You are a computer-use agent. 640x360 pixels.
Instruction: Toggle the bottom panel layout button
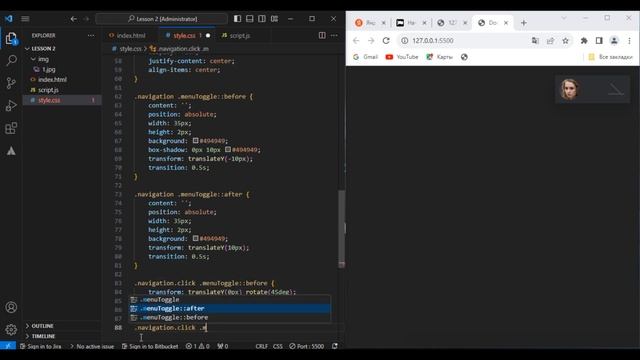[250, 19]
